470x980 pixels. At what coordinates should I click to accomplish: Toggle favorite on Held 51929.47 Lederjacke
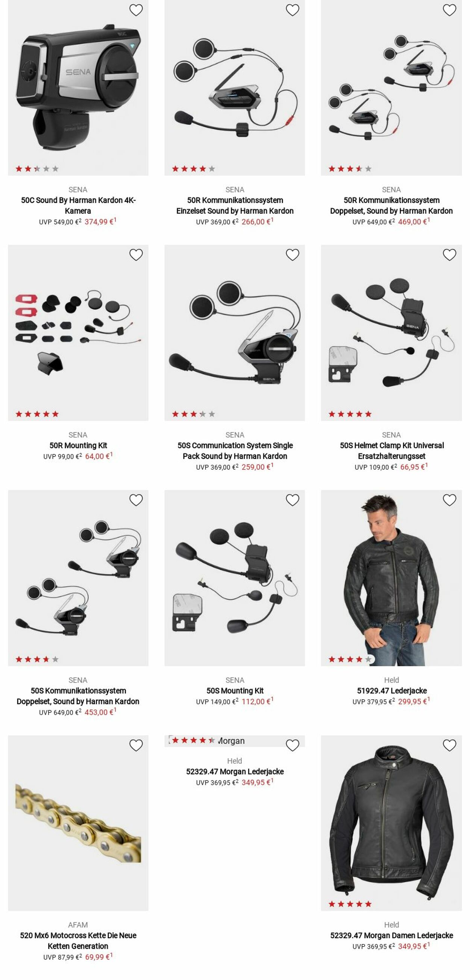click(x=449, y=500)
